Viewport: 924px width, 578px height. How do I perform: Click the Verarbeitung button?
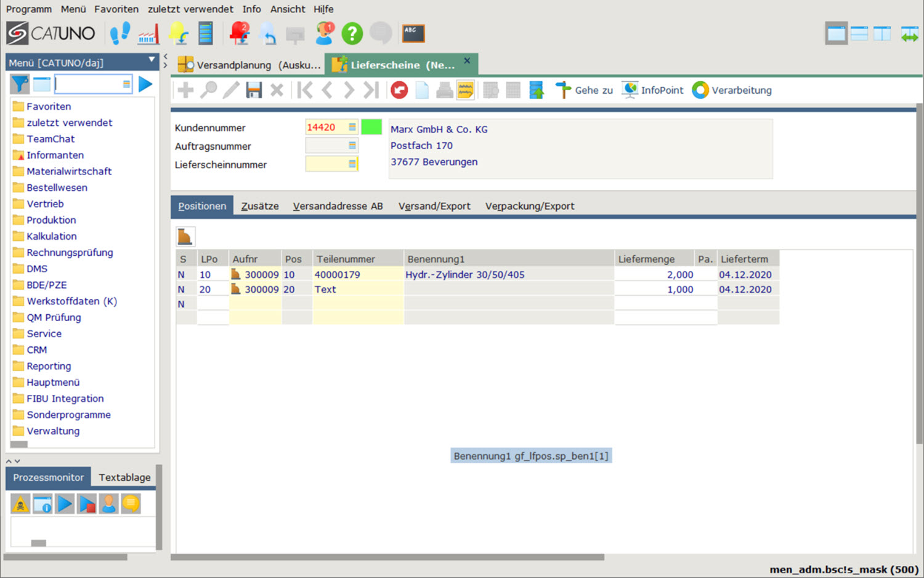point(732,90)
